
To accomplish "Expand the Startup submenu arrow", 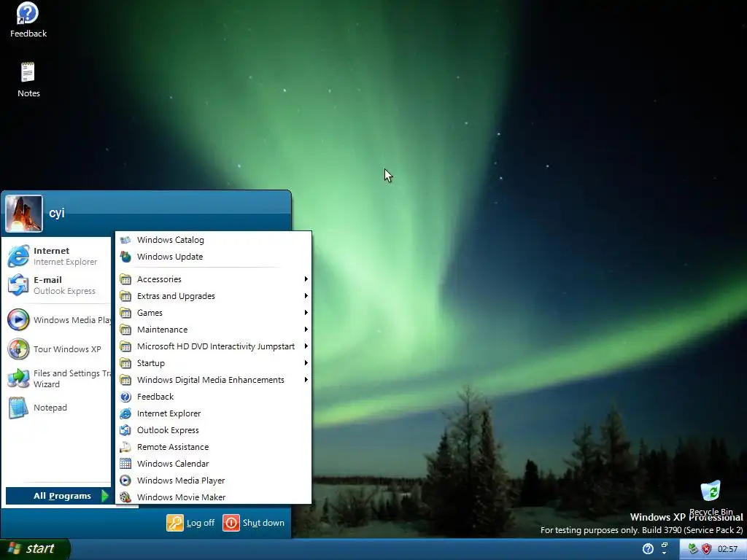I will point(306,363).
